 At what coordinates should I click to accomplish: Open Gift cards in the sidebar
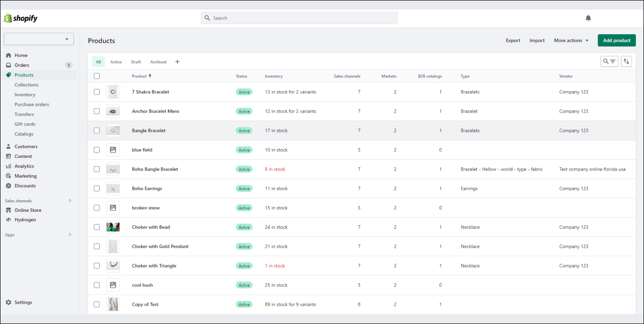coord(25,124)
